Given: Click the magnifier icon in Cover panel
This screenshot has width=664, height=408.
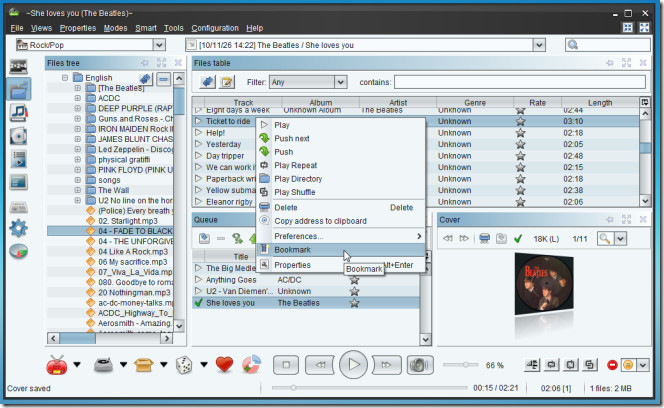Looking at the screenshot, I should click(x=605, y=239).
